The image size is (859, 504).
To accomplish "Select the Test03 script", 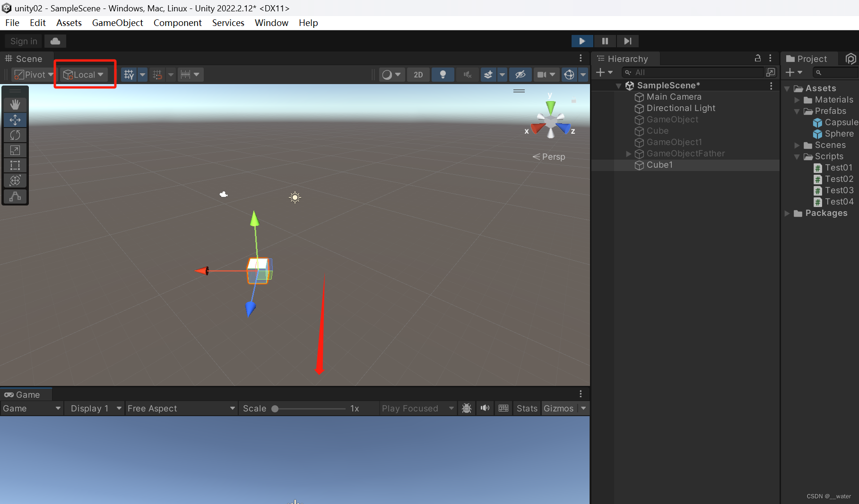I will [833, 190].
